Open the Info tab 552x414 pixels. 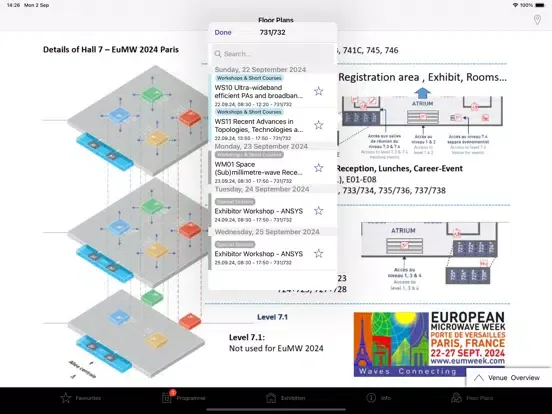378,398
